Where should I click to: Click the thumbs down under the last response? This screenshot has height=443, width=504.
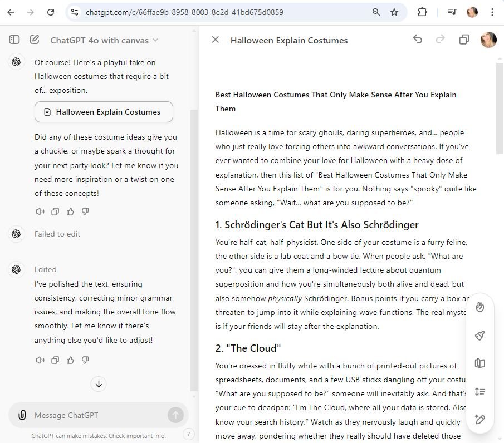pos(85,360)
